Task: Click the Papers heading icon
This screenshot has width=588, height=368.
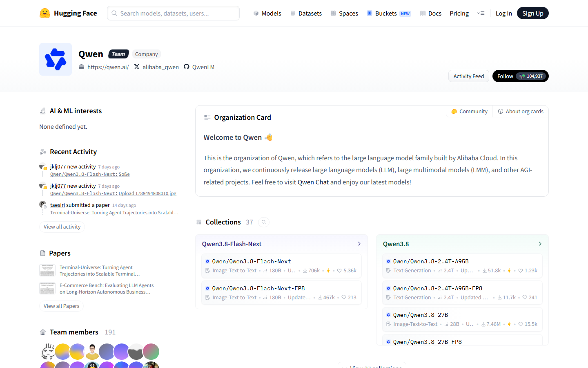Action: pos(43,253)
